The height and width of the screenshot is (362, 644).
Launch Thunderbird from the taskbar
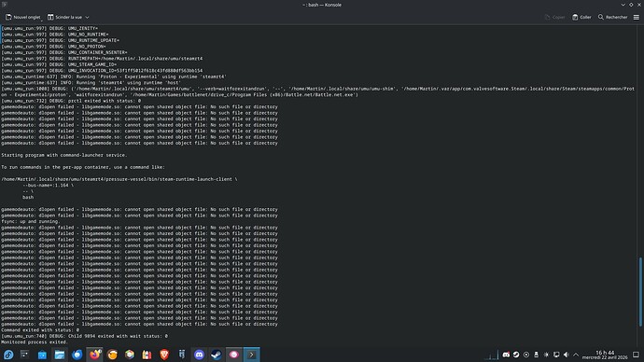[x=77, y=355]
